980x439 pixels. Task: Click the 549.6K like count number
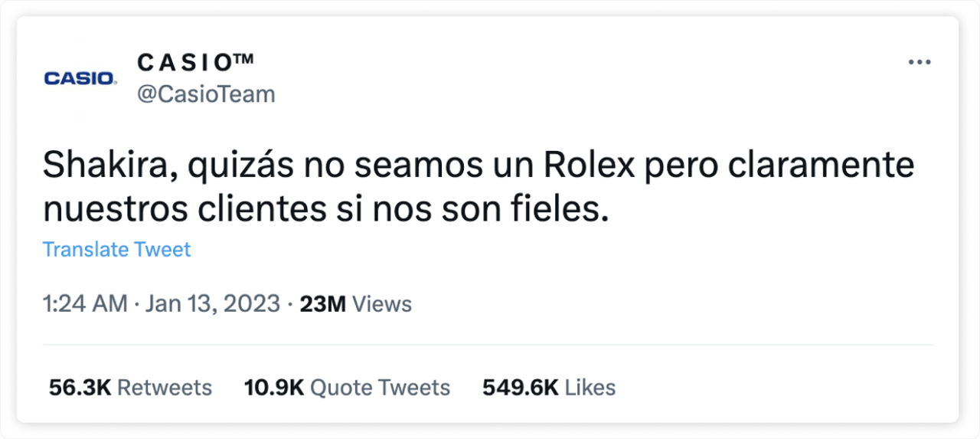pos(521,388)
